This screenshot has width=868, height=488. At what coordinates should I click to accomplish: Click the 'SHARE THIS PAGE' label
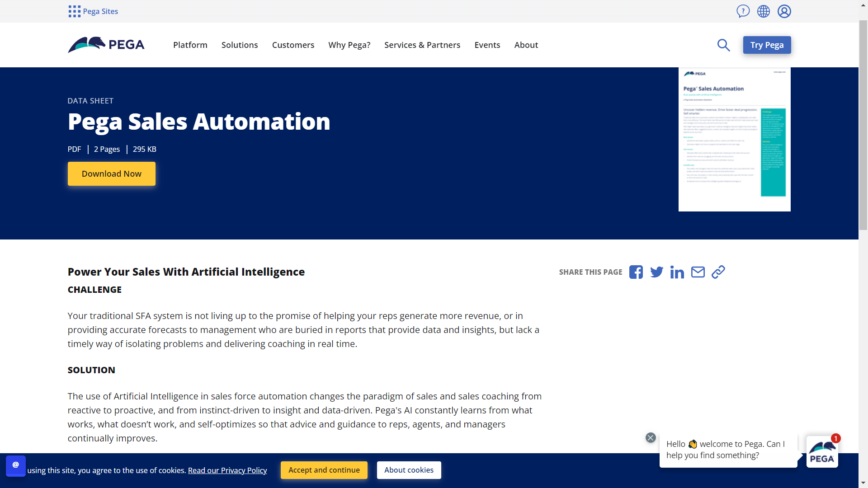point(590,272)
